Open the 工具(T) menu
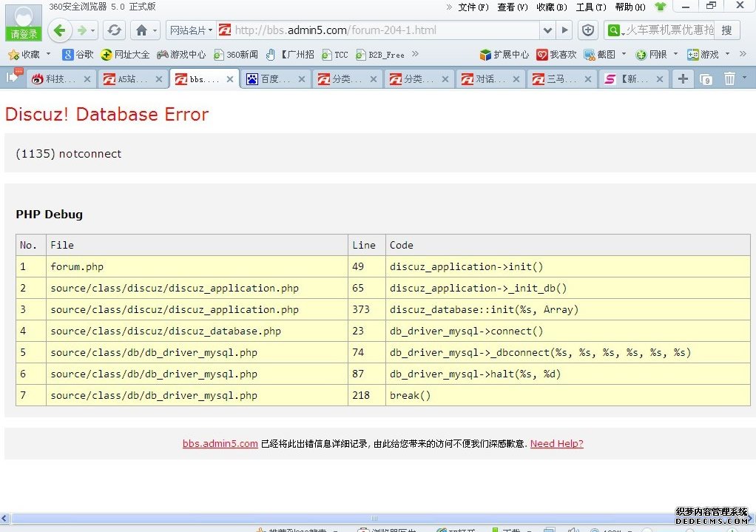The height and width of the screenshot is (532, 756). tap(591, 7)
